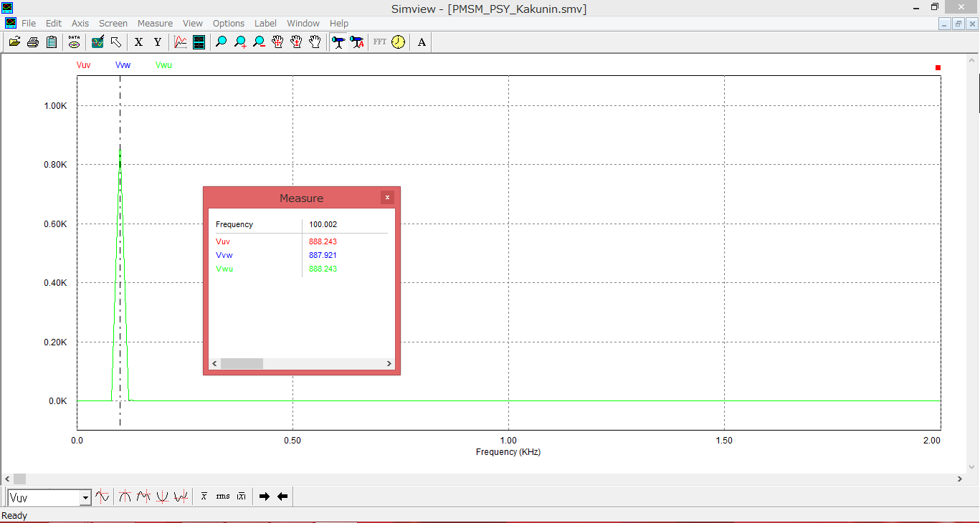Click the Measure dialog horizontal scrollbar thumb
The image size is (980, 523).
point(242,364)
